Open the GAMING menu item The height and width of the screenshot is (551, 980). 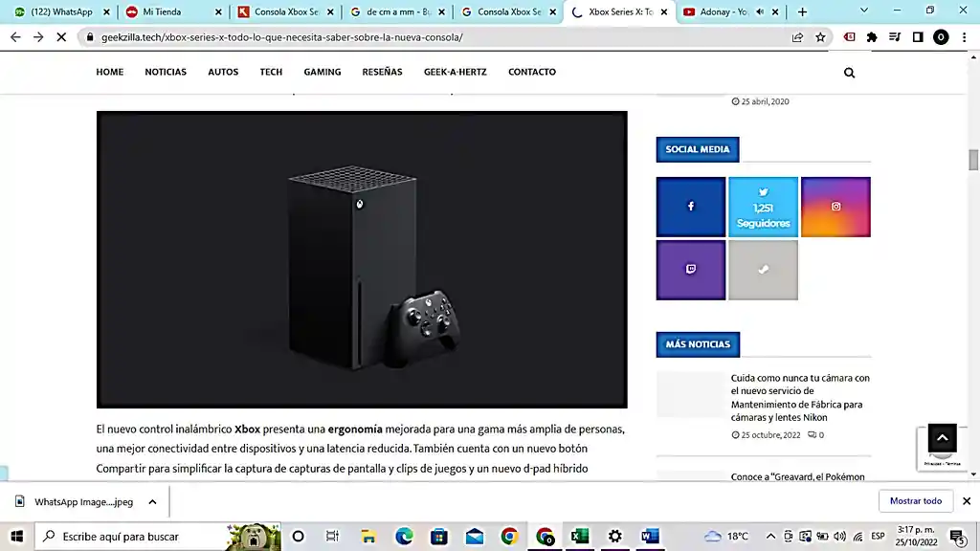tap(323, 73)
